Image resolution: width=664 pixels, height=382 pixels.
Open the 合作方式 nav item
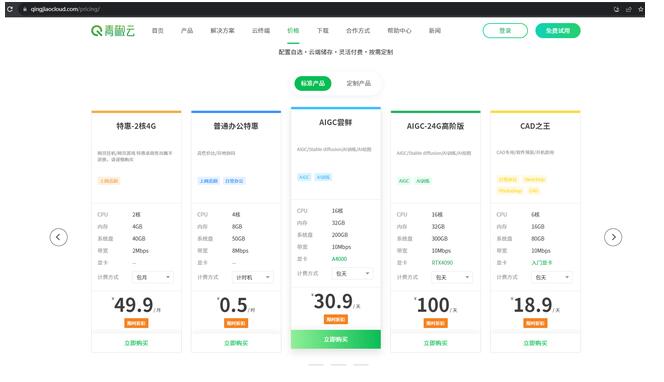pyautogui.click(x=358, y=30)
